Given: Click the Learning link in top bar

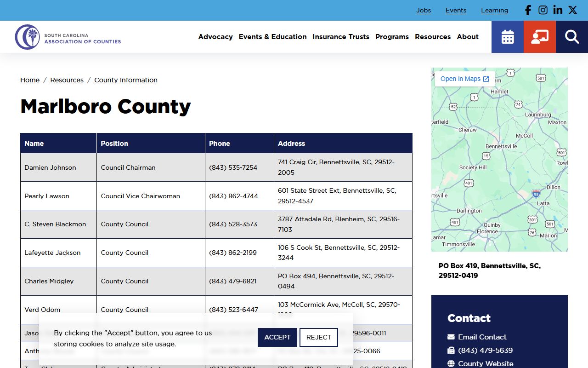Looking at the screenshot, I should [x=495, y=10].
